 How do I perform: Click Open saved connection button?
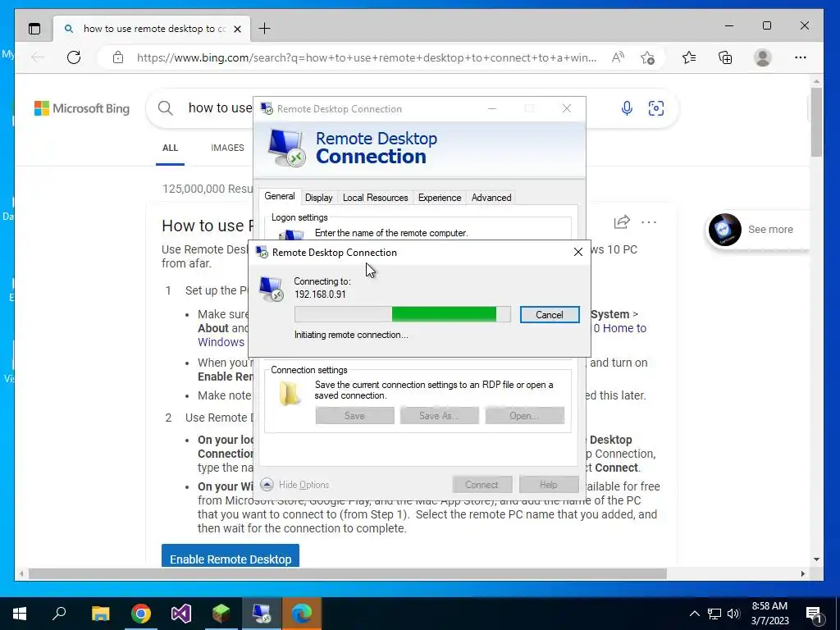click(x=524, y=416)
